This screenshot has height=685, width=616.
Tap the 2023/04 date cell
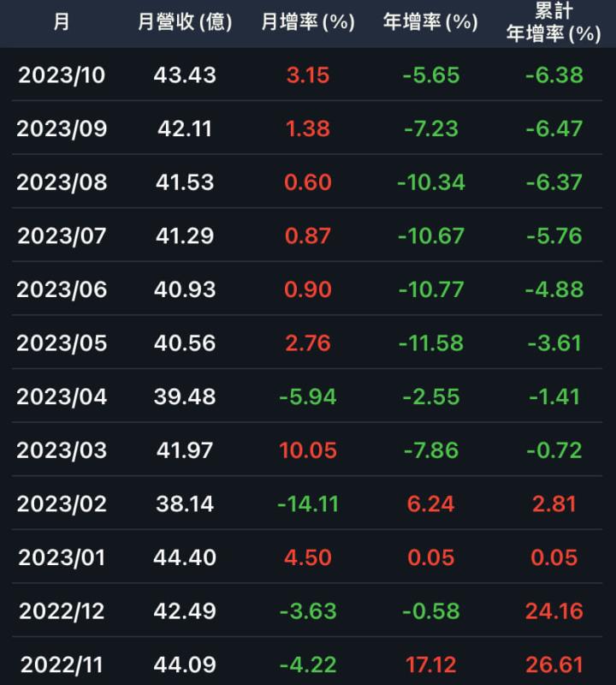pyautogui.click(x=62, y=396)
